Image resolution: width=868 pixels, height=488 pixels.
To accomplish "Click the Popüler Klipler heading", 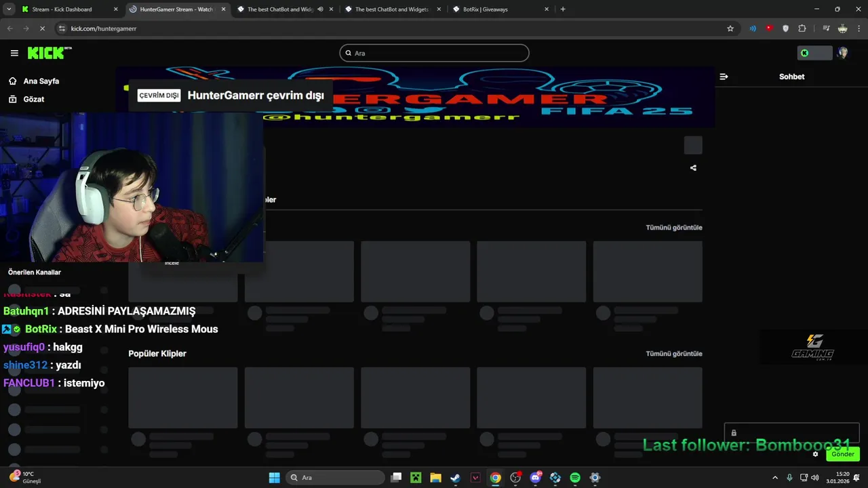I will (157, 354).
